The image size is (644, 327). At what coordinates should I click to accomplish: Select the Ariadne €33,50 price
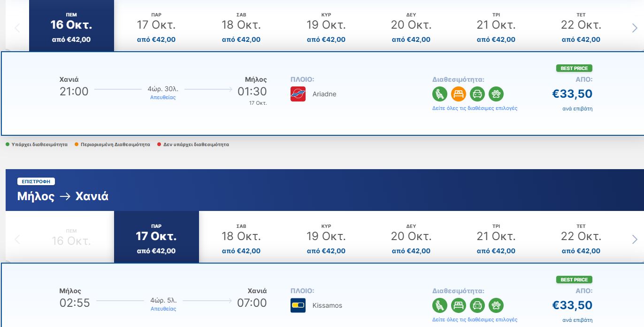[572, 94]
